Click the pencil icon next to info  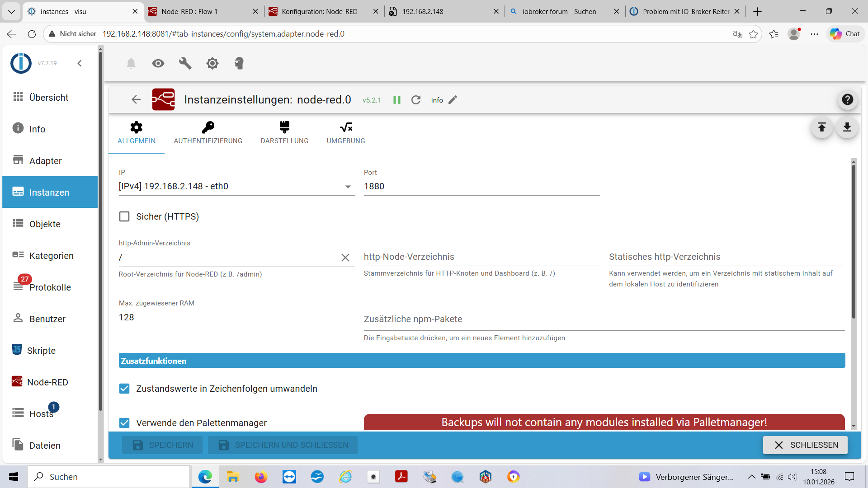click(x=453, y=100)
